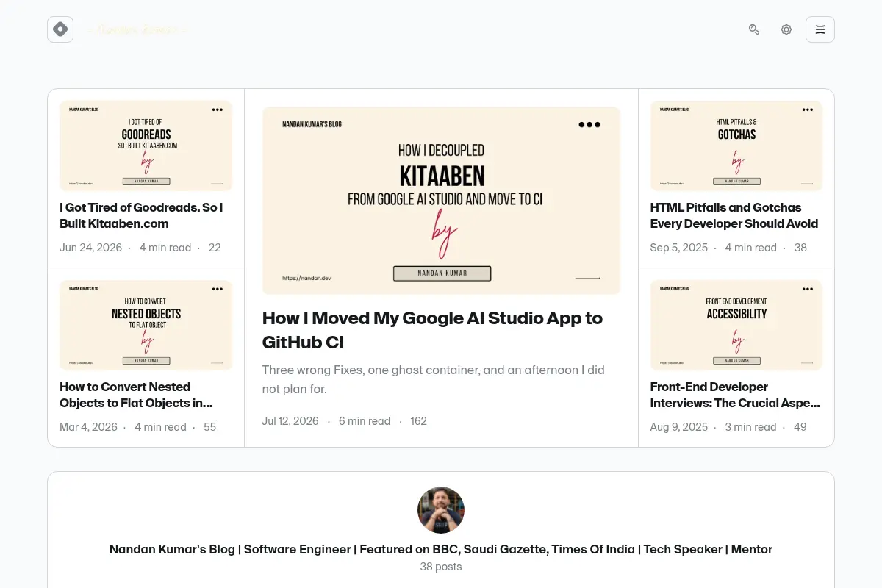Image resolution: width=882 pixels, height=588 pixels.
Task: Click the 'Sep 5, 2025' date
Action: (x=679, y=248)
